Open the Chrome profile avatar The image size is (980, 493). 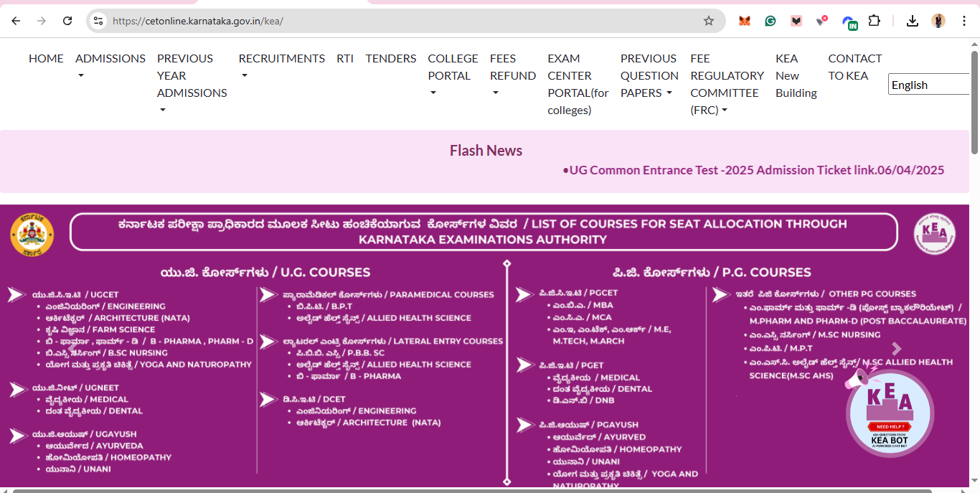point(938,21)
